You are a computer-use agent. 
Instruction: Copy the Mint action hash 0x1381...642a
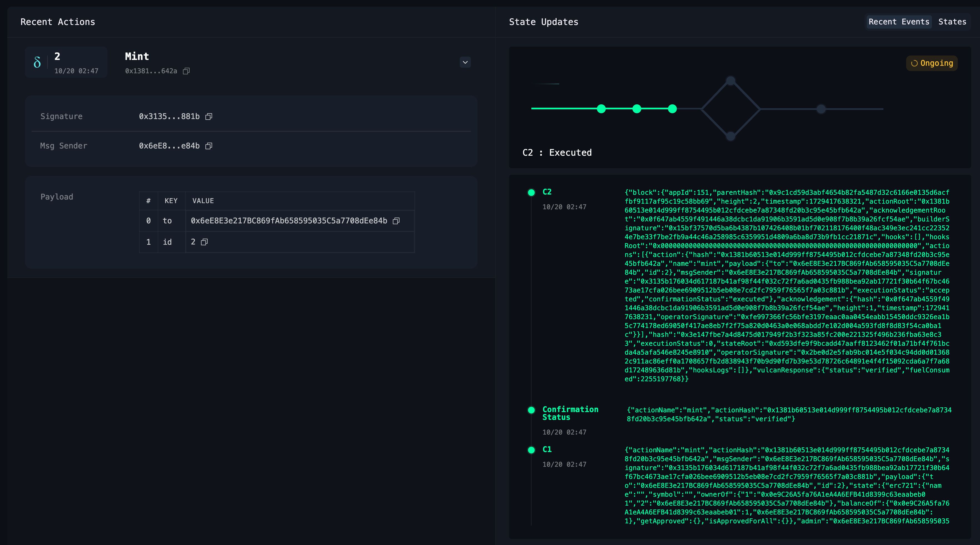tap(186, 71)
